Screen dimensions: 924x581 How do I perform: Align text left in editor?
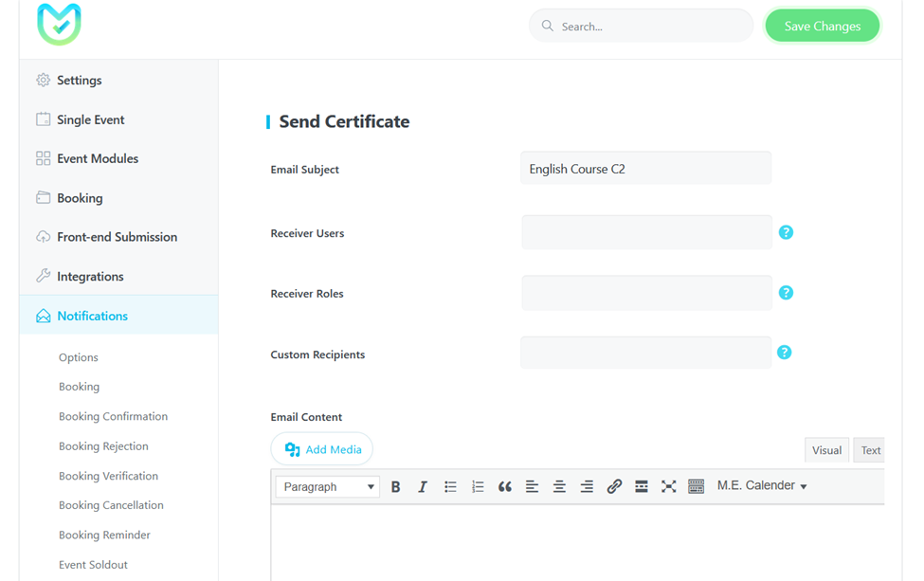click(532, 487)
